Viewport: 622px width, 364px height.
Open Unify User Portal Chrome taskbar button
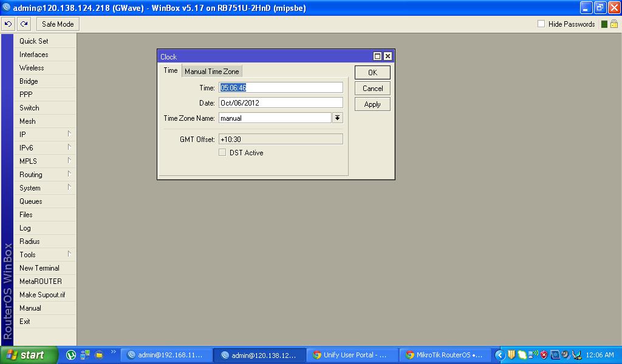click(352, 356)
